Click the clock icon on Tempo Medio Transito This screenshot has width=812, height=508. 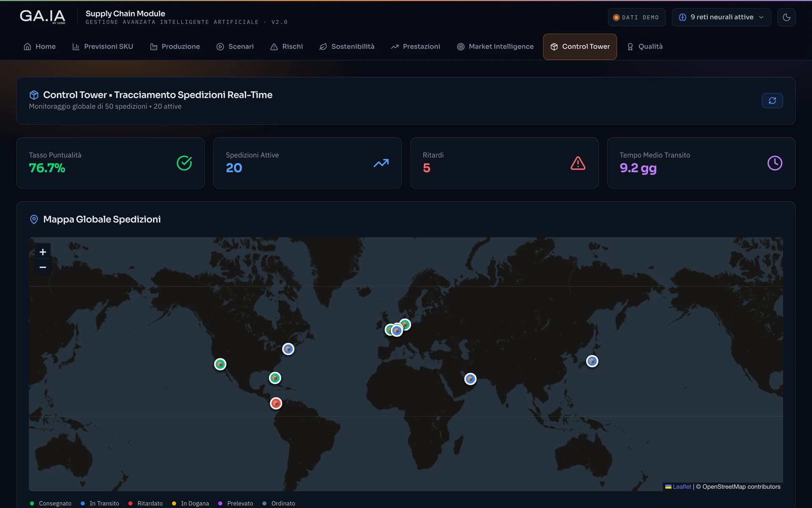pyautogui.click(x=775, y=163)
